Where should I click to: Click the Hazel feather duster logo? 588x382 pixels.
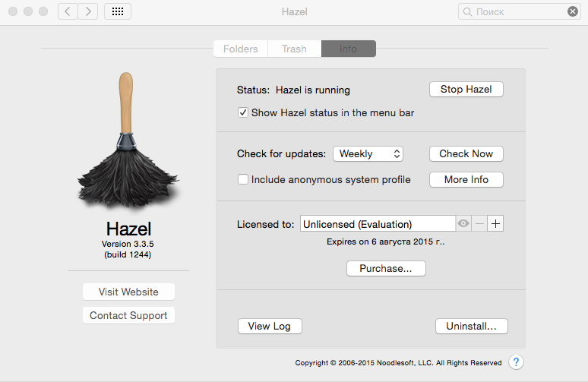[x=128, y=140]
